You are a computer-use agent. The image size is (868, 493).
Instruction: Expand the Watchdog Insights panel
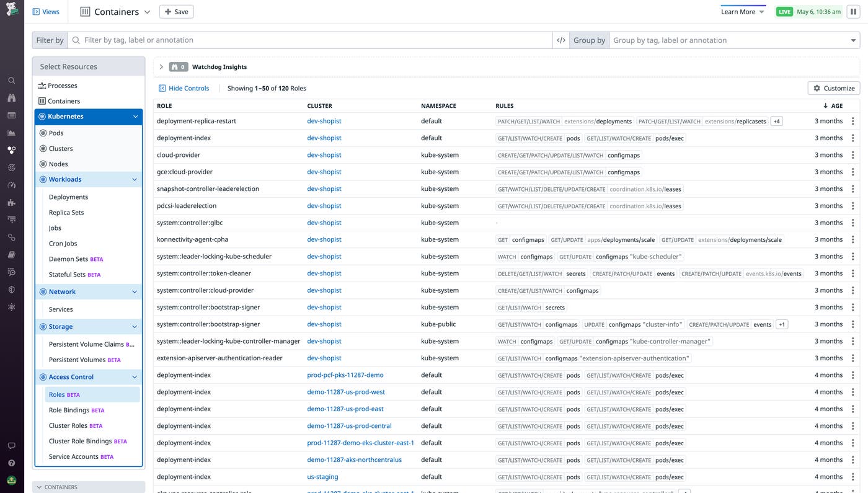coord(161,66)
